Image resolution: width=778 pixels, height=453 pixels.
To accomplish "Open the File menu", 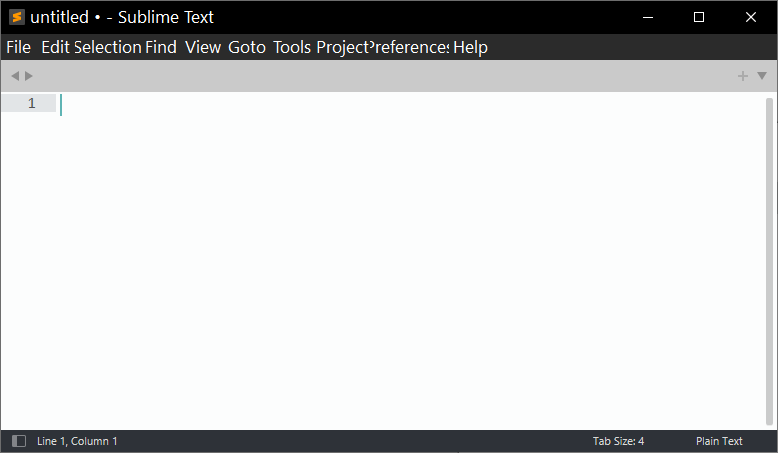I will click(x=19, y=47).
